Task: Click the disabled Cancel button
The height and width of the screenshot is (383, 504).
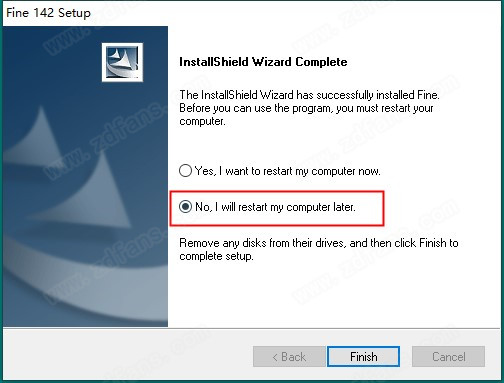Action: coord(448,356)
